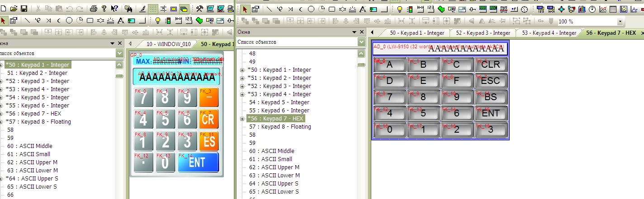The width and height of the screenshot is (644, 199).
Task: Select the bar graph object icon
Action: click(582, 9)
